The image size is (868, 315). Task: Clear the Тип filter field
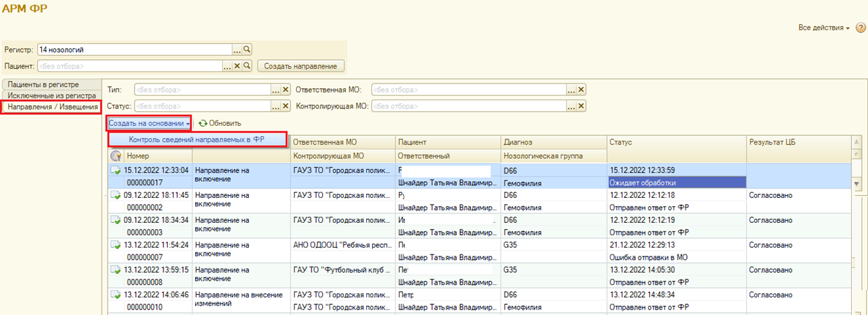coord(285,90)
